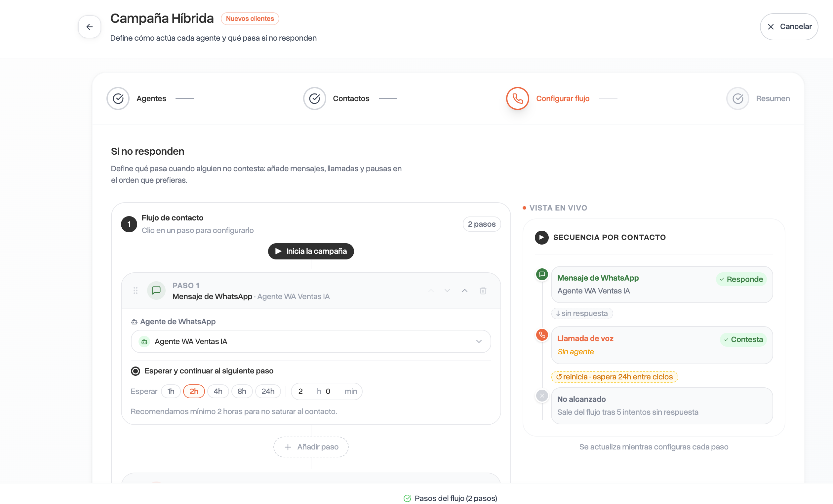Click the Cancelar button
Screen dimensions: 833x504
tap(789, 27)
